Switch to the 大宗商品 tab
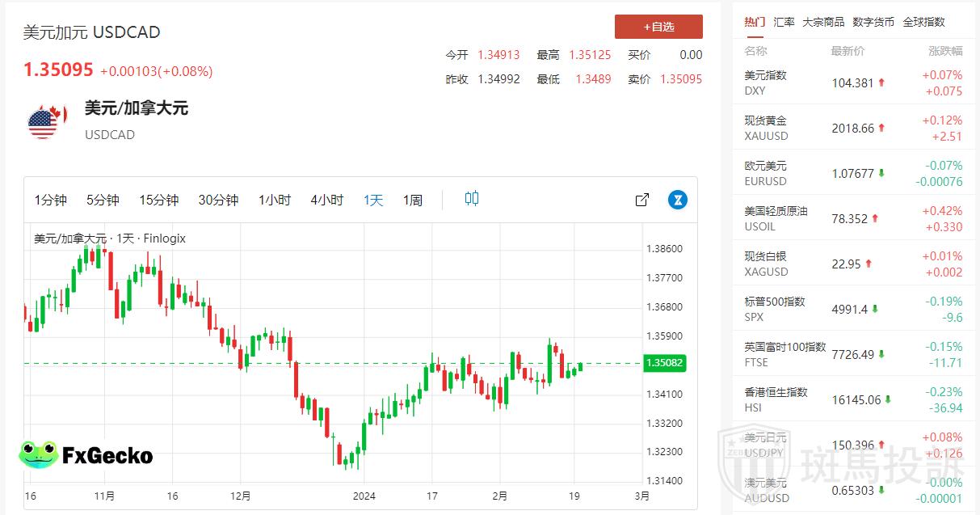The width and height of the screenshot is (980, 515). 823,22
